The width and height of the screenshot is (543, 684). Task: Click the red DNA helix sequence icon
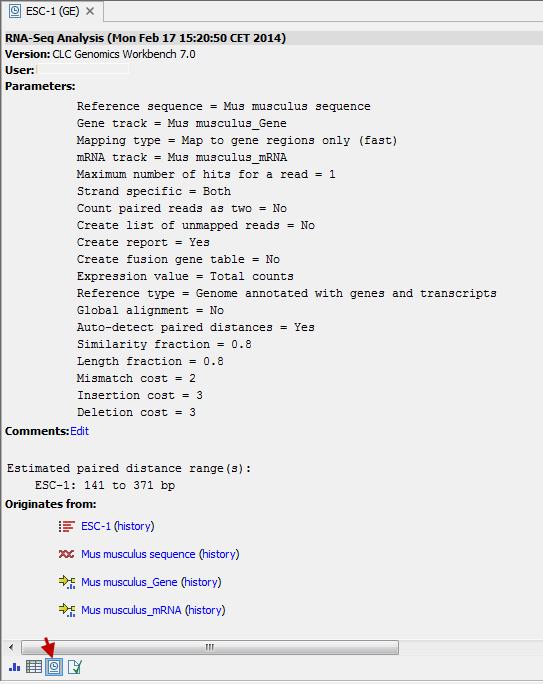pos(66,554)
